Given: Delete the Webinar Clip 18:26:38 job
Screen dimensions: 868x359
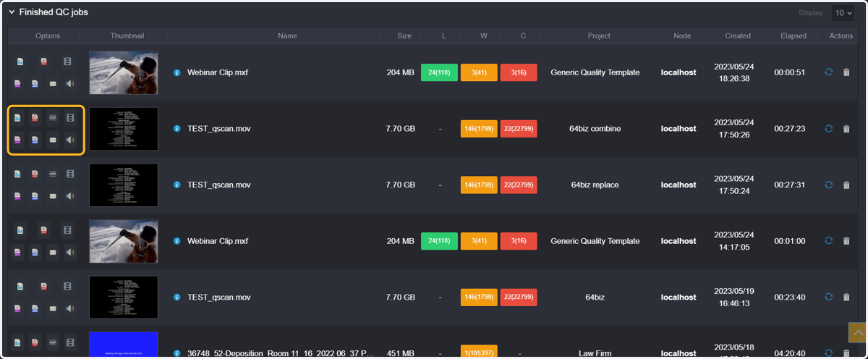Looking at the screenshot, I should 846,72.
